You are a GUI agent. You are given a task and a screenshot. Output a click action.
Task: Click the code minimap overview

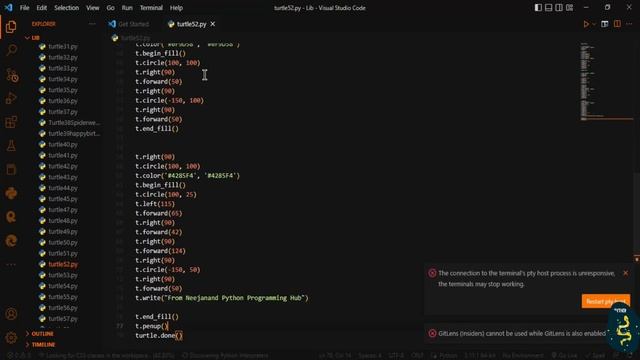pyautogui.click(x=606, y=82)
